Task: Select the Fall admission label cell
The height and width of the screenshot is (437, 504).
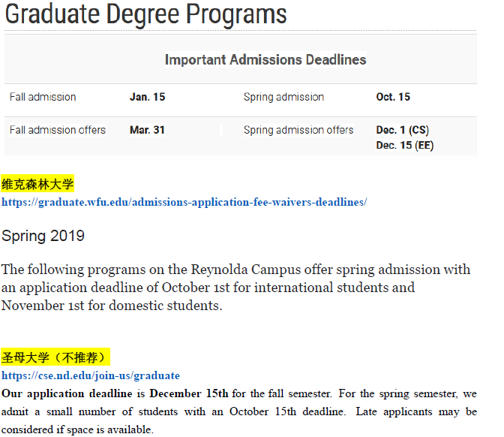Action: (43, 97)
